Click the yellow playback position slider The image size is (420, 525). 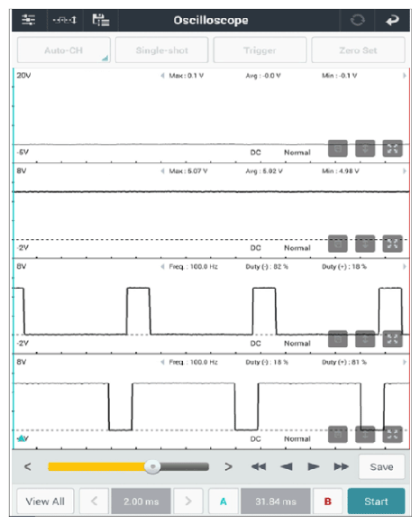click(x=129, y=466)
